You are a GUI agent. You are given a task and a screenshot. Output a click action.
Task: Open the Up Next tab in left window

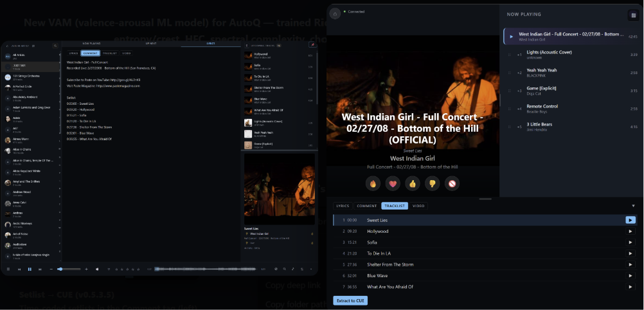(x=151, y=43)
